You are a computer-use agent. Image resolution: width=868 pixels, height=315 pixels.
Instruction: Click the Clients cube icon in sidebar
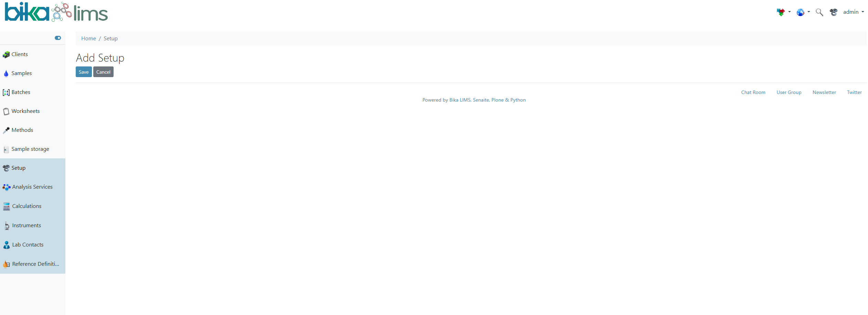coord(6,55)
